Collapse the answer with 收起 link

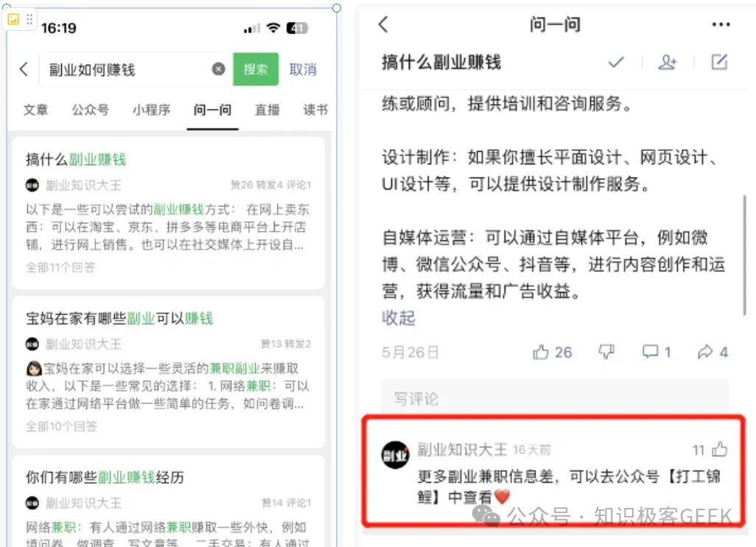pyautogui.click(x=398, y=318)
